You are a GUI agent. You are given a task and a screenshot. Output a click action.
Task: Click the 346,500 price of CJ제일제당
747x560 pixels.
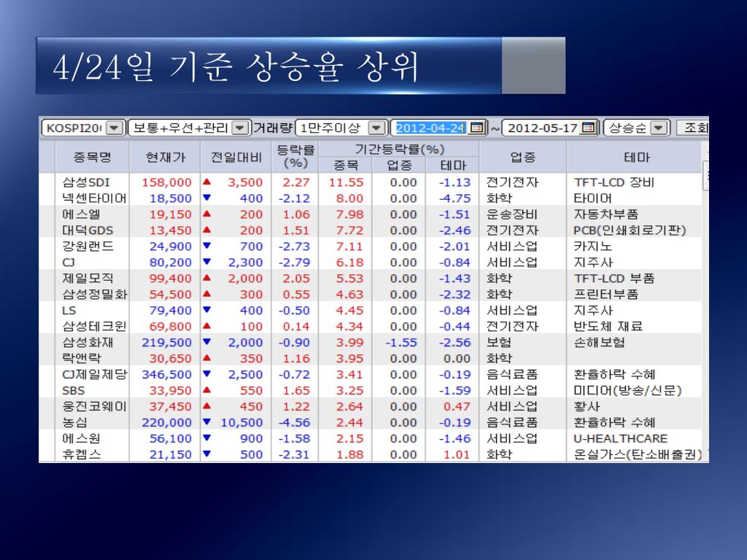pyautogui.click(x=167, y=374)
